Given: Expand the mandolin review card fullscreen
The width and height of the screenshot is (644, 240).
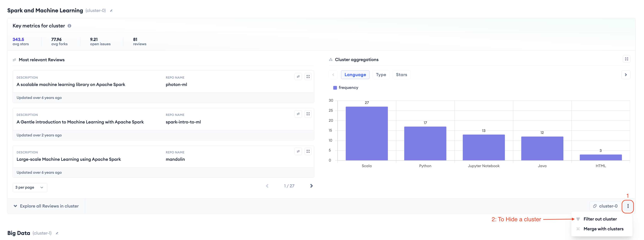Looking at the screenshot, I should point(308,151).
